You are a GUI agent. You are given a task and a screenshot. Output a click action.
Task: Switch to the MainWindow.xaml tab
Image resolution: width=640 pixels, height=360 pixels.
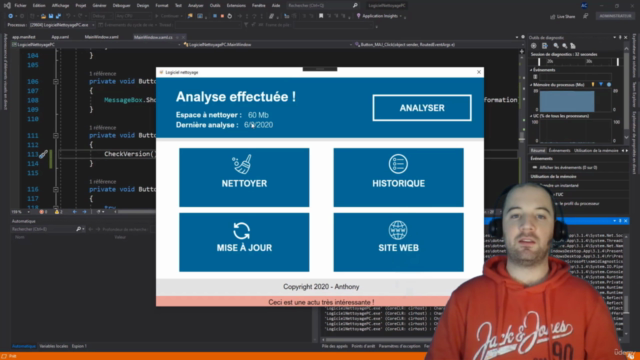(x=102, y=37)
